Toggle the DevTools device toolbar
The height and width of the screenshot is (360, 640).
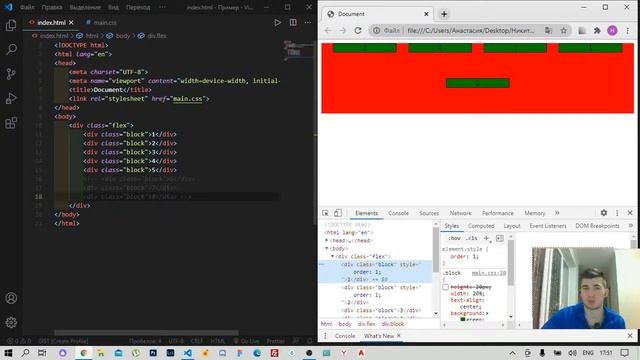(338, 213)
